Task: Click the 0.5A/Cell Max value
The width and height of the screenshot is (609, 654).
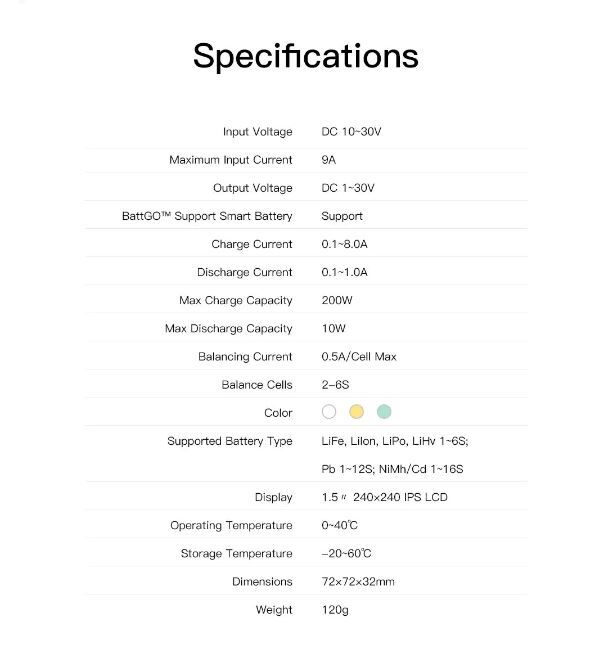Action: 359,357
